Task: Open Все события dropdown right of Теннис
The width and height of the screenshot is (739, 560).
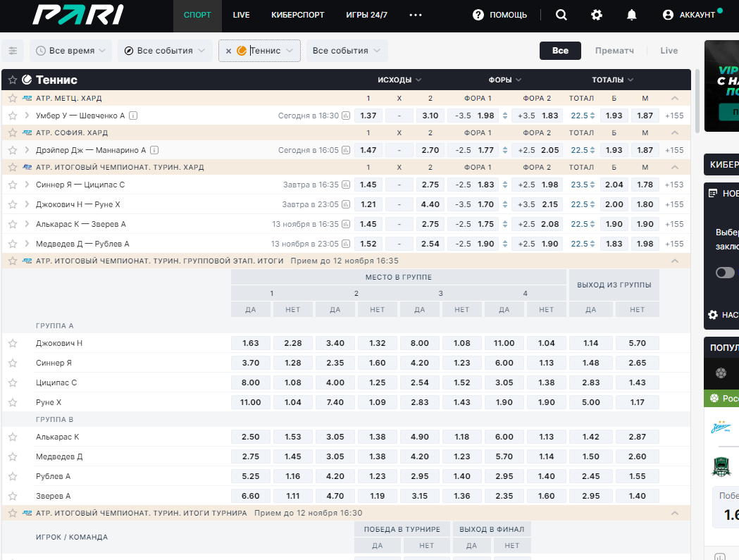Action: click(347, 51)
